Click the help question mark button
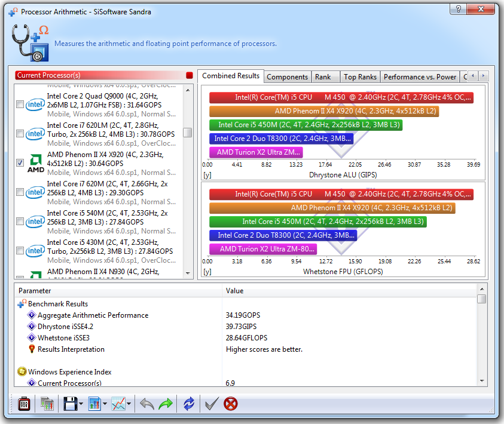 (459, 9)
